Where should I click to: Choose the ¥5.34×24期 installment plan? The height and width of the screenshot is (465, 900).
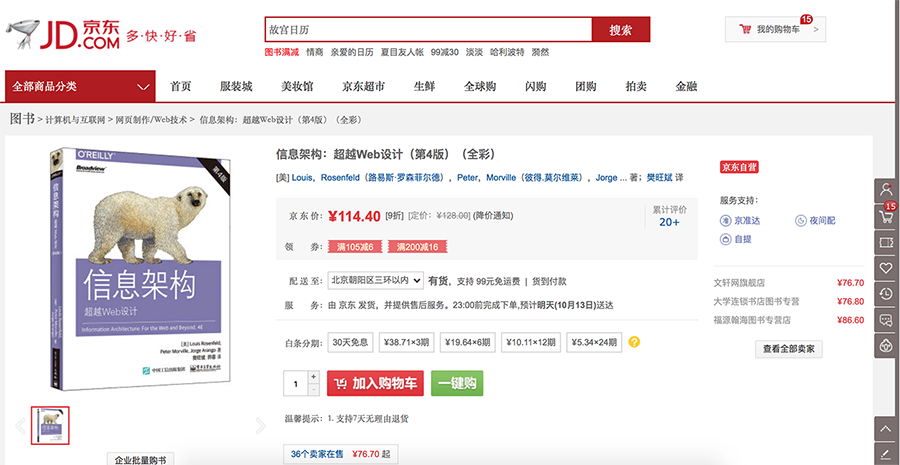pyautogui.click(x=594, y=342)
